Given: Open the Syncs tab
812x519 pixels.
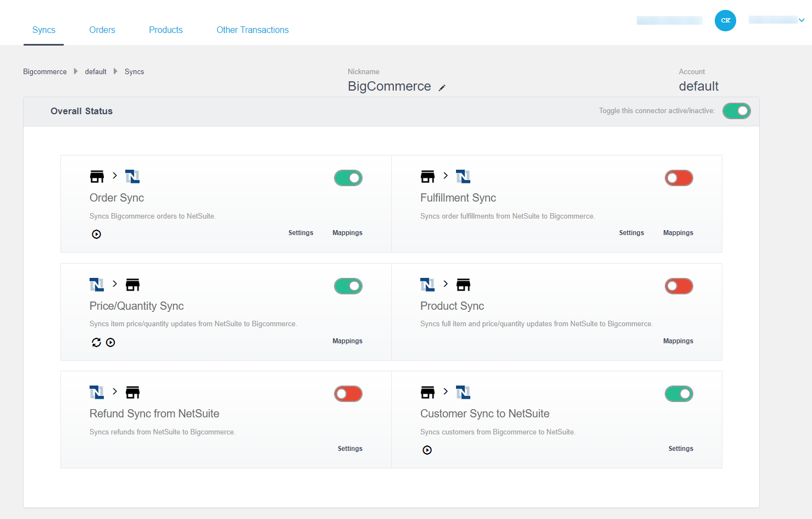Looking at the screenshot, I should (44, 30).
